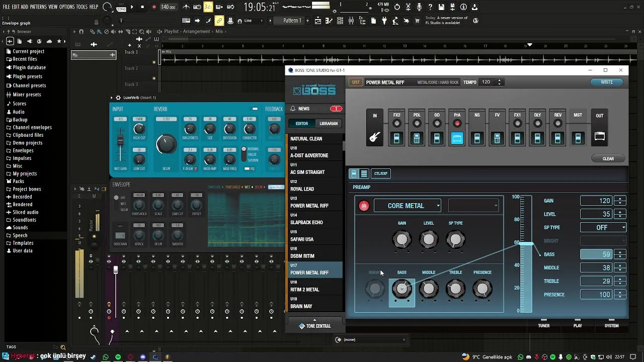Open the PrA preamp effect block

(x=457, y=138)
